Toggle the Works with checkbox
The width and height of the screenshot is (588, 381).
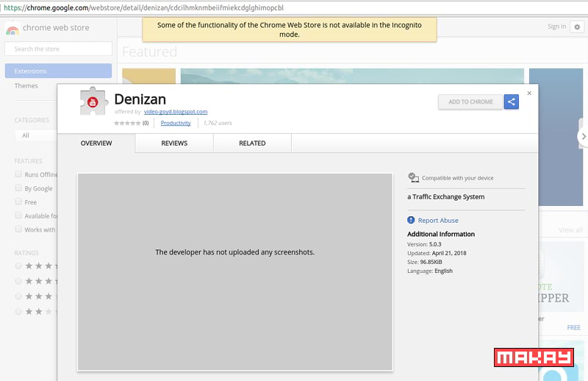(x=18, y=229)
